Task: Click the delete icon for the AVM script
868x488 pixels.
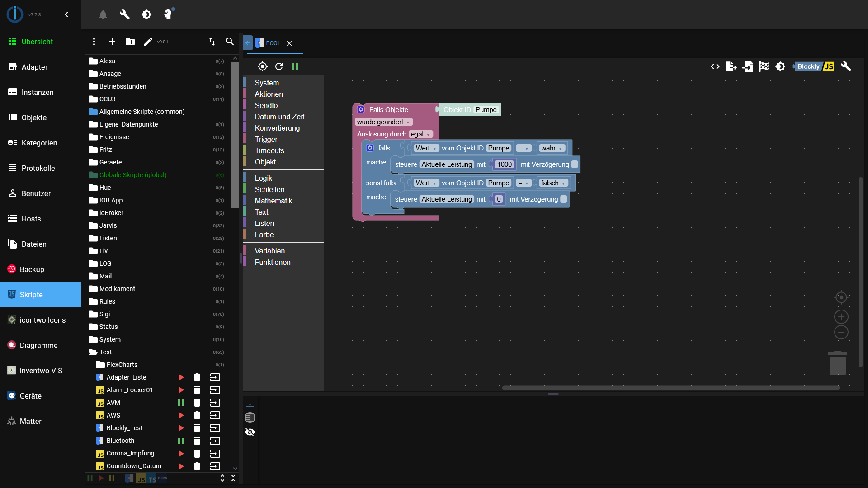Action: click(197, 403)
